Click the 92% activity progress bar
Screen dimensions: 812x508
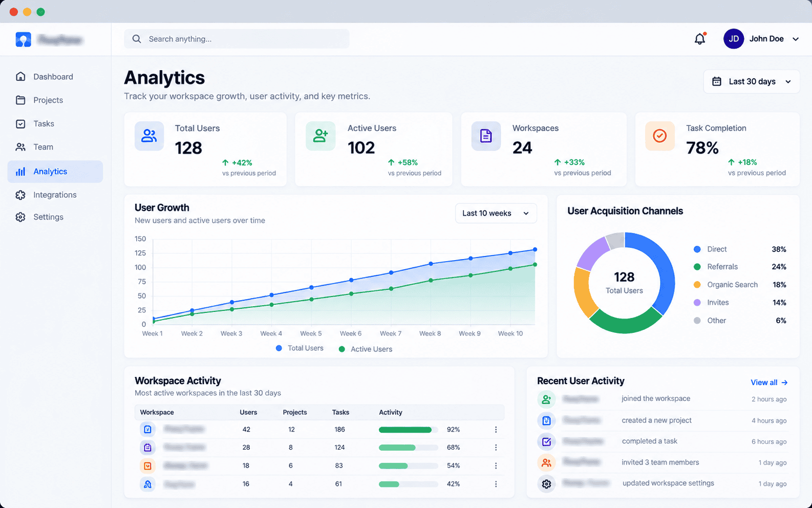(408, 430)
